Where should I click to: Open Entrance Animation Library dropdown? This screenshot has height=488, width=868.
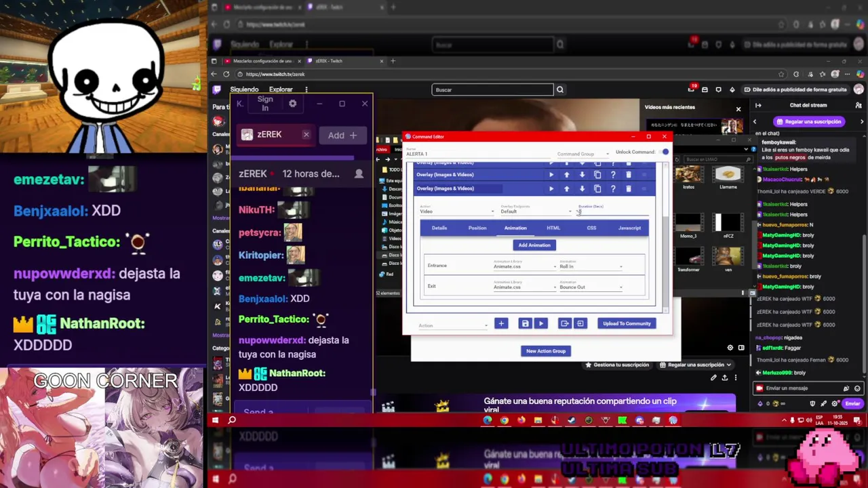pyautogui.click(x=524, y=265)
